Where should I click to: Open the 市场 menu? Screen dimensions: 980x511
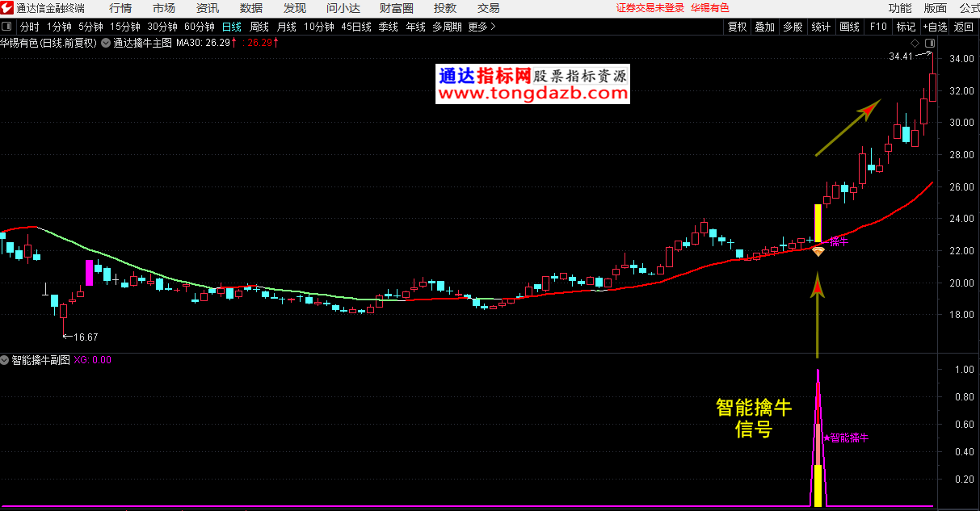tap(164, 8)
